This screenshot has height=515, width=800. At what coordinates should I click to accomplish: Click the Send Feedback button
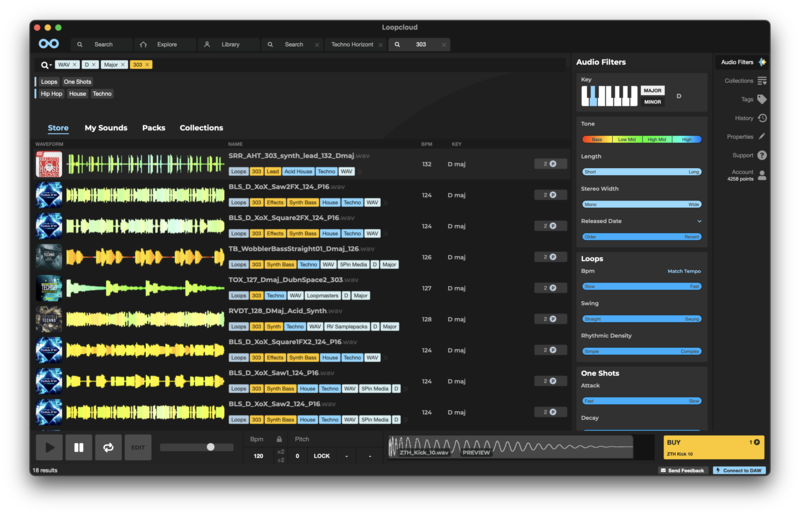click(x=683, y=470)
